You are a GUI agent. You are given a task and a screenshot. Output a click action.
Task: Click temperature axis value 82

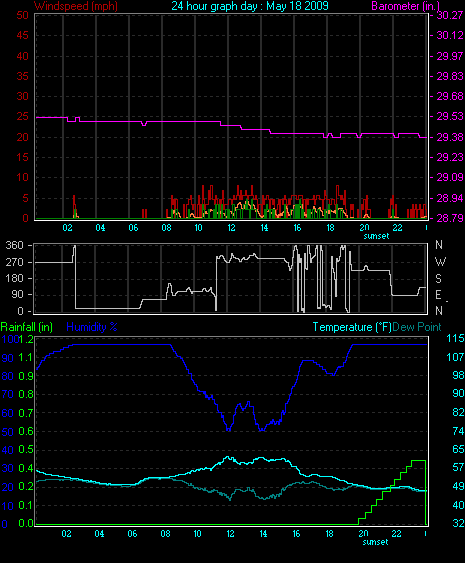pyautogui.click(x=458, y=412)
